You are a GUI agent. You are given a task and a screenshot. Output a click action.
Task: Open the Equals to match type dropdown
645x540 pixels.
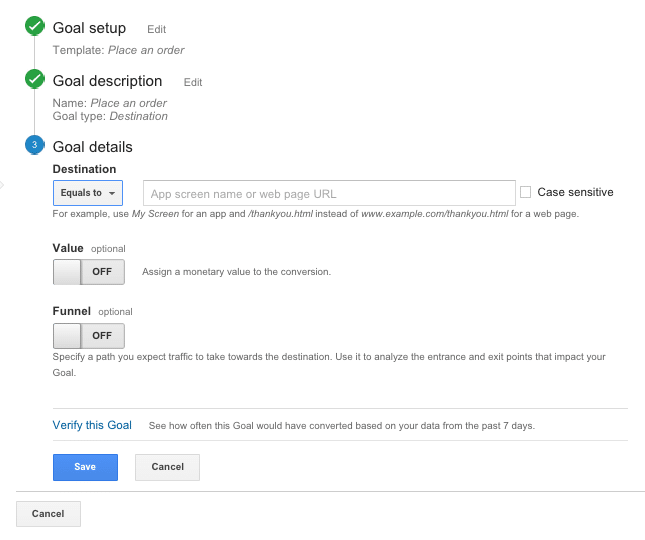point(88,193)
